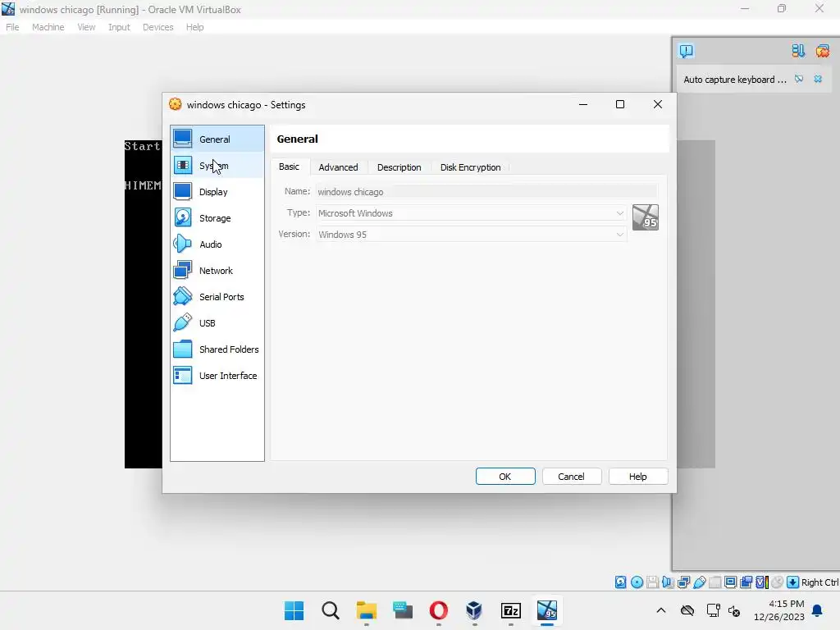840x630 pixels.
Task: Open the System settings category
Action: pyautogui.click(x=217, y=166)
